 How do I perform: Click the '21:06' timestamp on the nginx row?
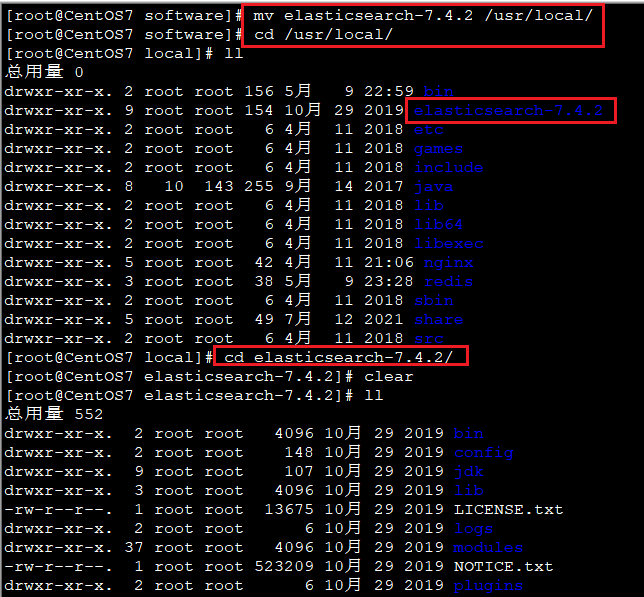pos(389,263)
